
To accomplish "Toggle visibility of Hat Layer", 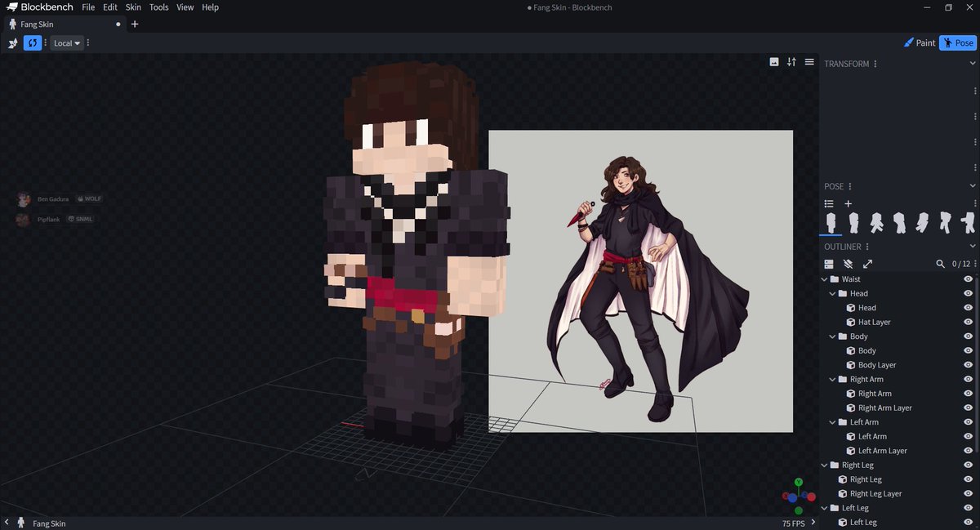I will [x=968, y=322].
